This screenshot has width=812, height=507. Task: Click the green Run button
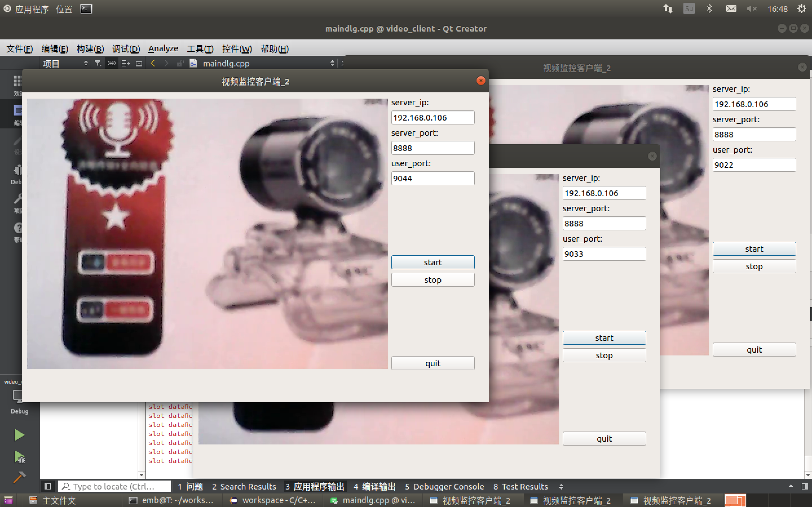tap(19, 435)
